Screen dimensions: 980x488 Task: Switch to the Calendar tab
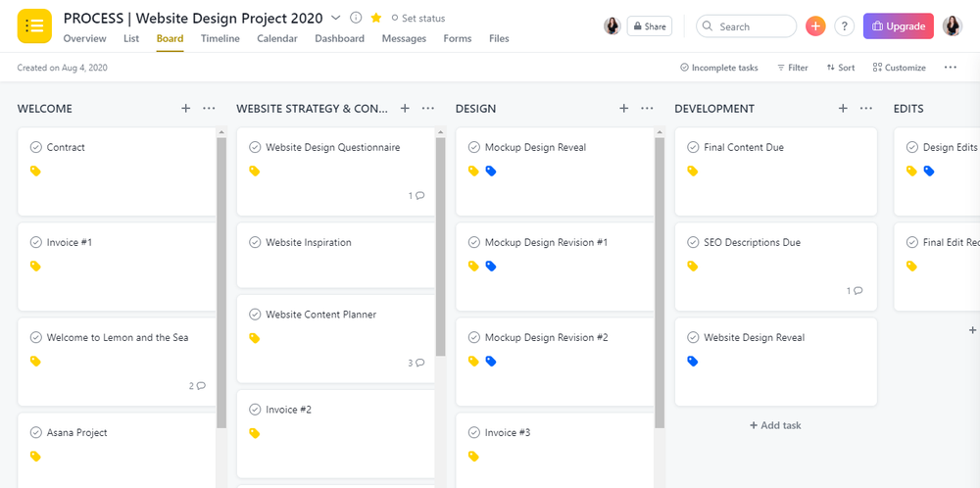(277, 39)
